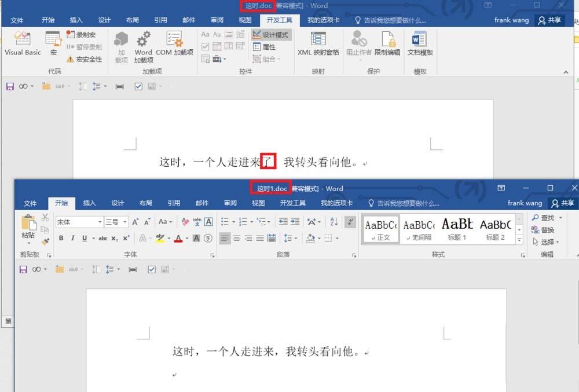Viewport: 579px width, 392px height.
Task: Toggle bold formatting in 这时1.doc
Action: tap(61, 238)
